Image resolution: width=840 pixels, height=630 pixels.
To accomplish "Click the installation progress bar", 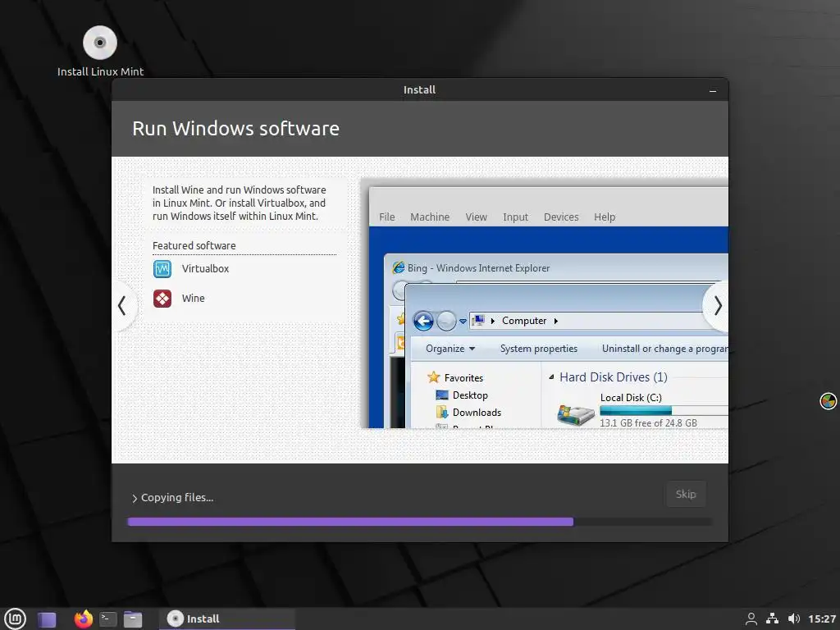I will (420, 522).
